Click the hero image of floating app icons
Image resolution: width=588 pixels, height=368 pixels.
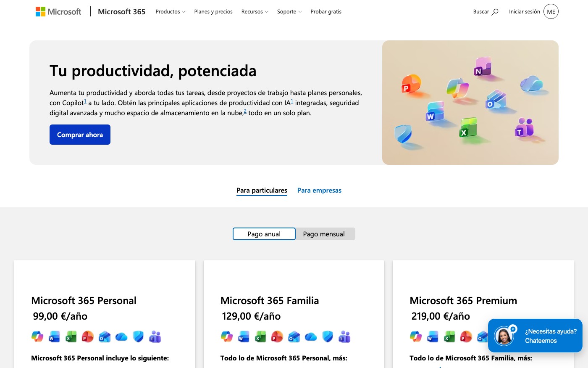click(x=470, y=103)
